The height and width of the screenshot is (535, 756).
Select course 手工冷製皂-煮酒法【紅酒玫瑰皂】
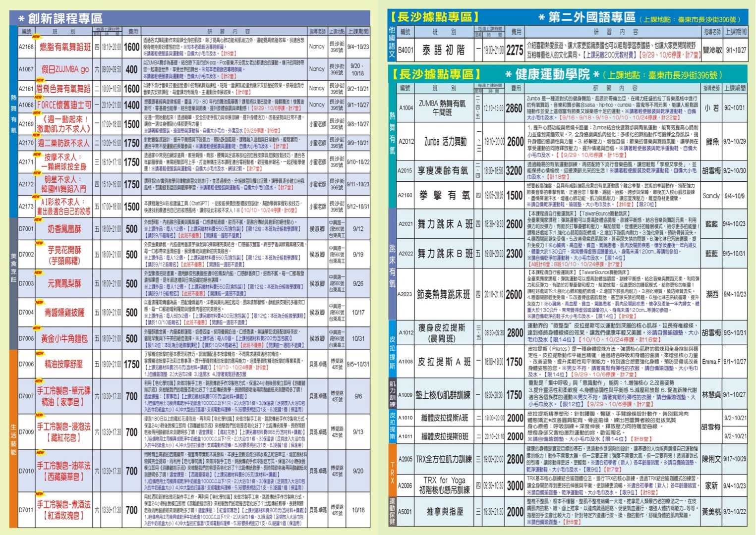coord(63,510)
